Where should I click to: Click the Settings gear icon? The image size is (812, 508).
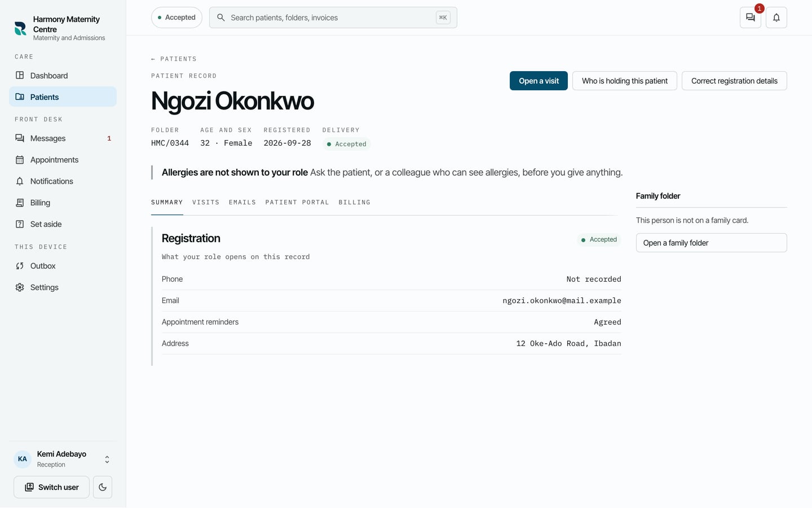(x=20, y=287)
